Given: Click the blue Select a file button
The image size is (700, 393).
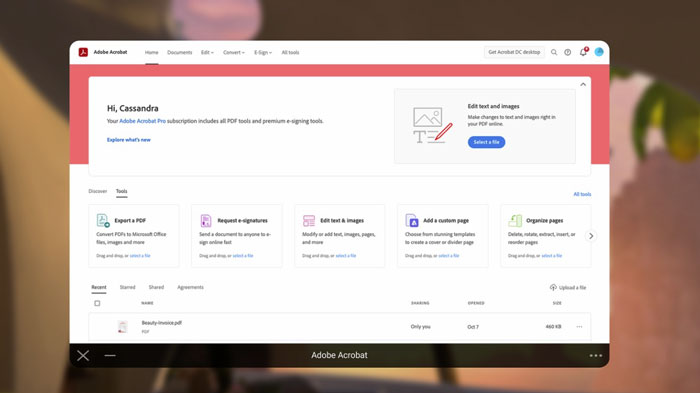Looking at the screenshot, I should click(486, 142).
